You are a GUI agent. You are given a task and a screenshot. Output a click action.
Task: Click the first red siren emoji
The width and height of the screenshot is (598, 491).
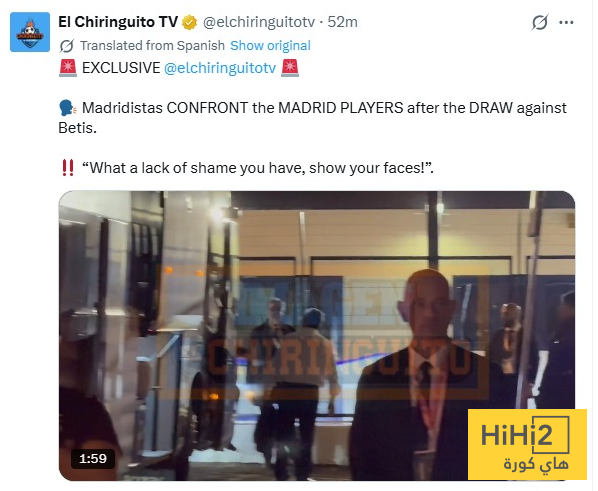68,68
